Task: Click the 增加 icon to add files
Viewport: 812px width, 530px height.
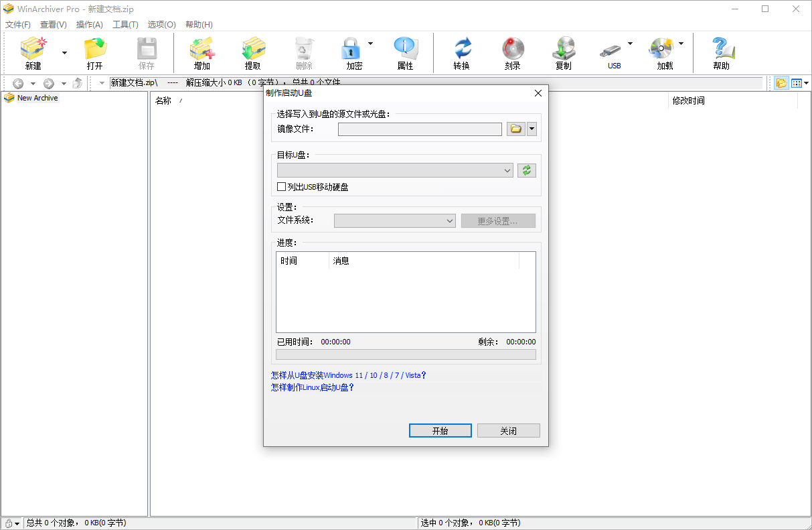Action: [x=201, y=52]
